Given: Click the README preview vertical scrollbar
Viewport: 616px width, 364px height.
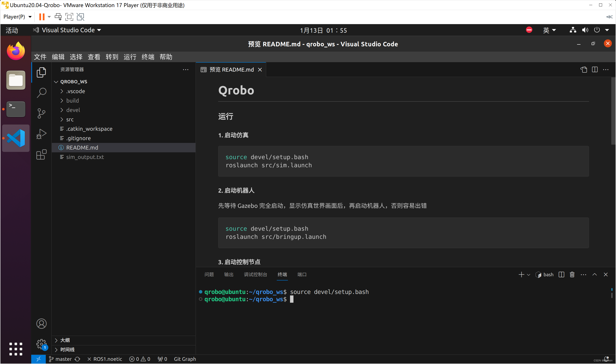Looking at the screenshot, I should tap(613, 111).
